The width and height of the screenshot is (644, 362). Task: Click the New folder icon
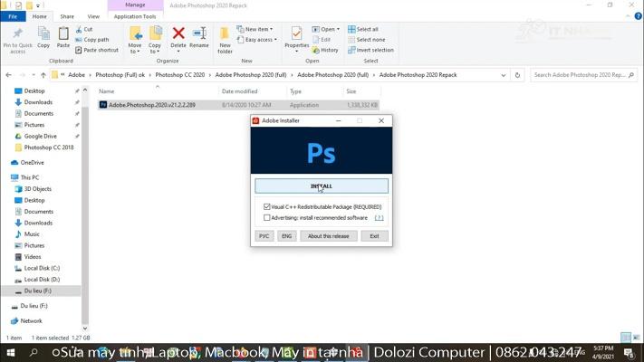pos(225,38)
